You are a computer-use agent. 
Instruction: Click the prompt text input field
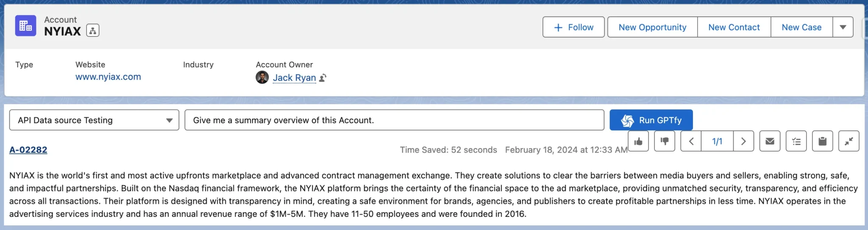394,120
